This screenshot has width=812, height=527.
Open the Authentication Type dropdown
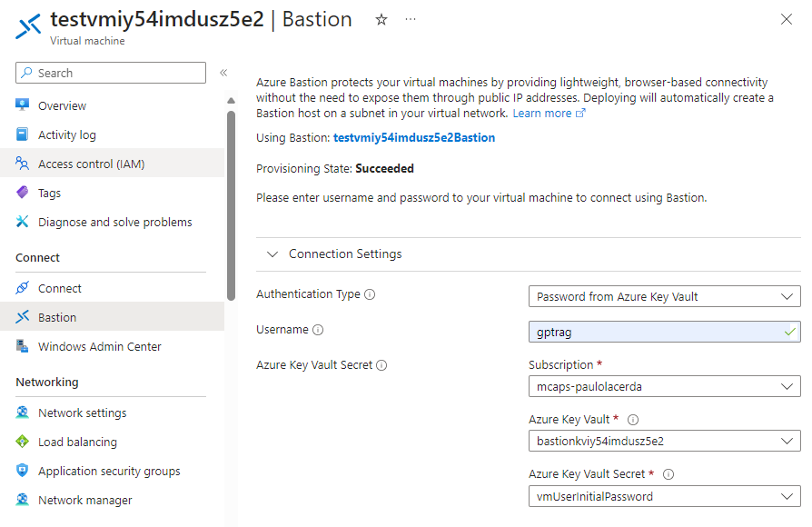pyautogui.click(x=665, y=296)
